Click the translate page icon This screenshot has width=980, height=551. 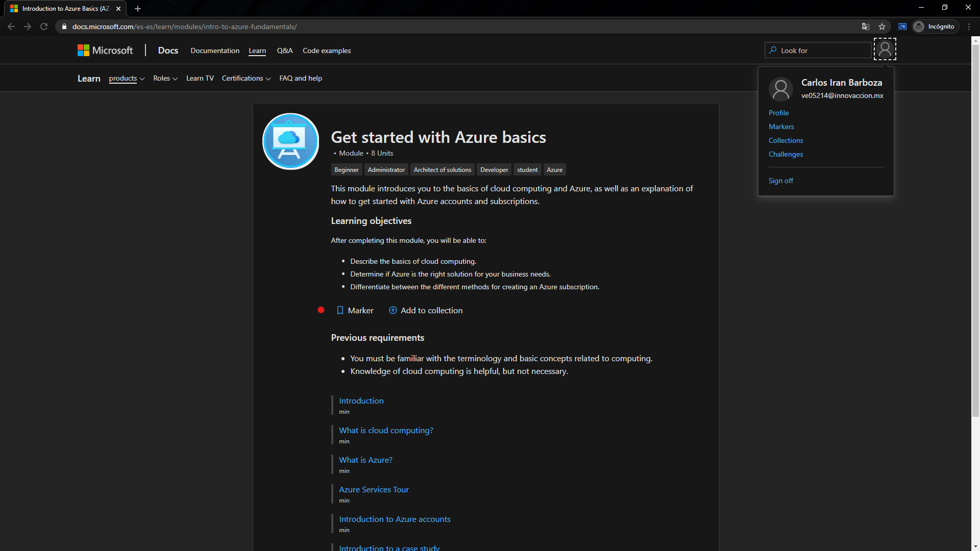pyautogui.click(x=865, y=27)
